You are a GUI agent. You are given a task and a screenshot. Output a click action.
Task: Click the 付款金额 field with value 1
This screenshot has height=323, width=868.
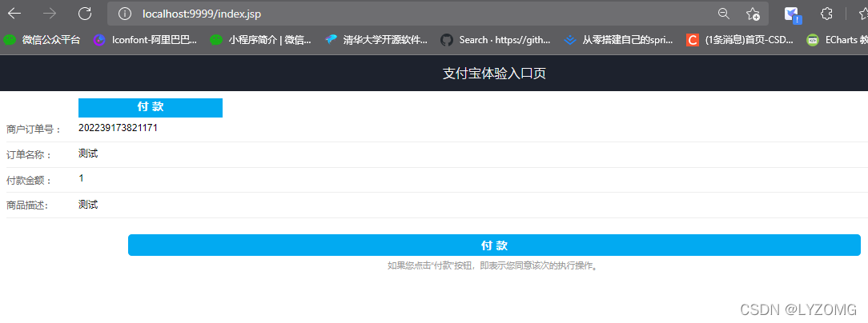point(82,178)
